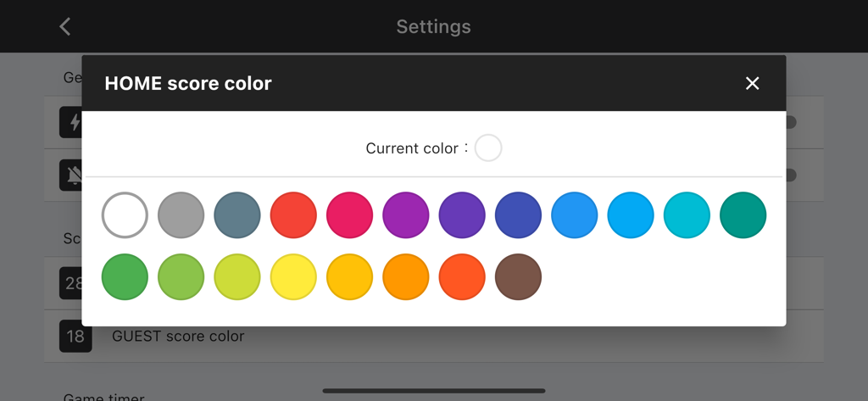
Task: Select the white color swatch
Action: tap(125, 214)
